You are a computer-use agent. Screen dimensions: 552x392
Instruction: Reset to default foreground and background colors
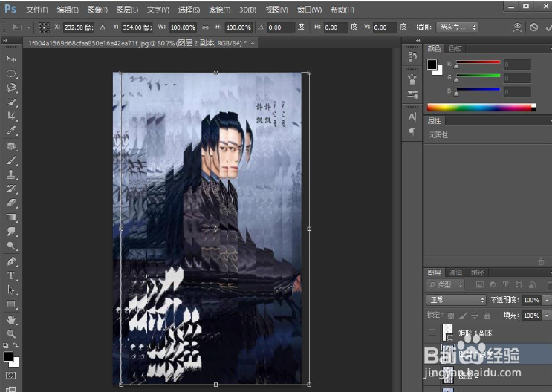pyautogui.click(x=6, y=345)
